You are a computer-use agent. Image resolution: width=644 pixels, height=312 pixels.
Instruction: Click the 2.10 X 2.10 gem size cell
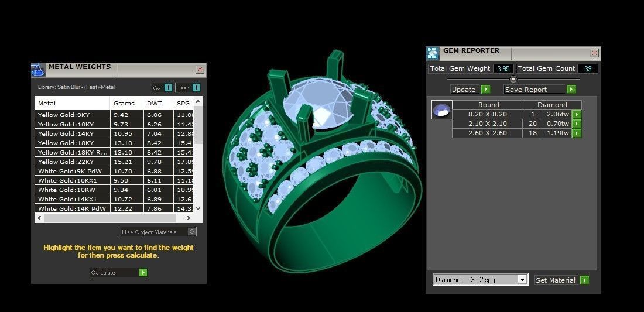point(488,124)
